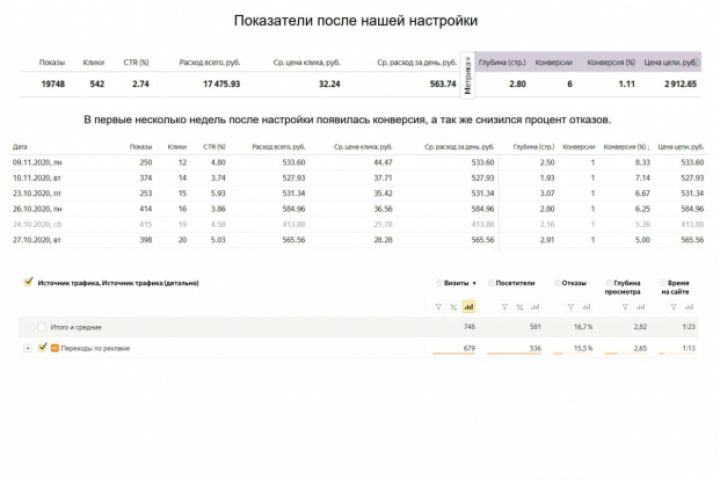
Task: Toggle checkbox for Итого и средние row
Action: 42,327
